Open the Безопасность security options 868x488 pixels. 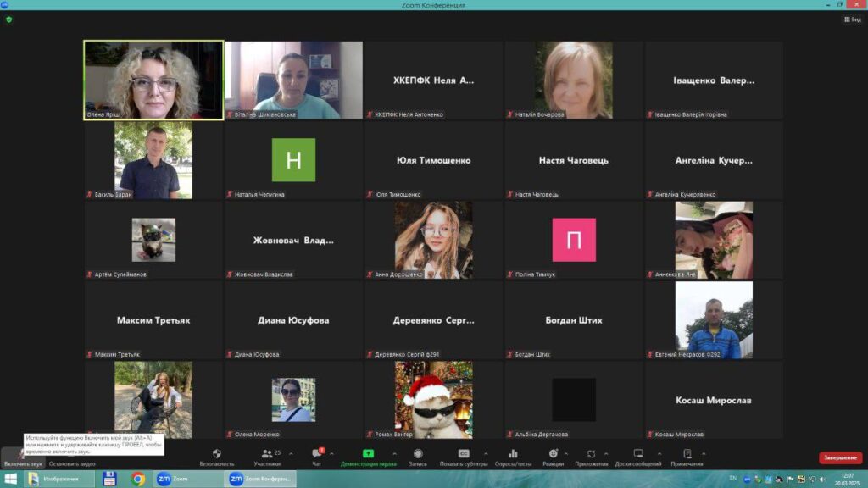pos(217,457)
